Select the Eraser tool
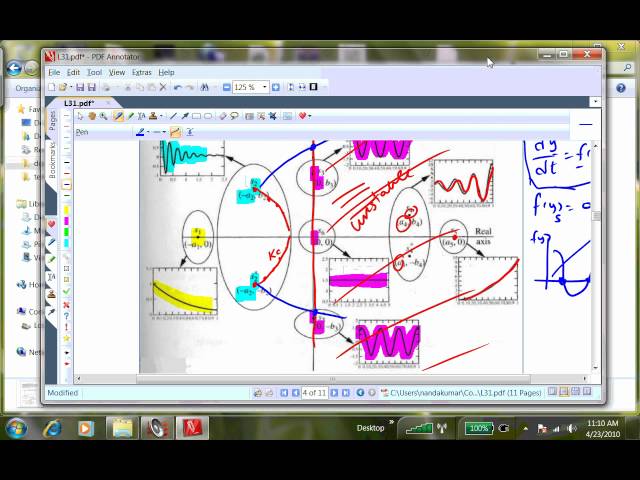Screen dimensions: 640x480 222,116
